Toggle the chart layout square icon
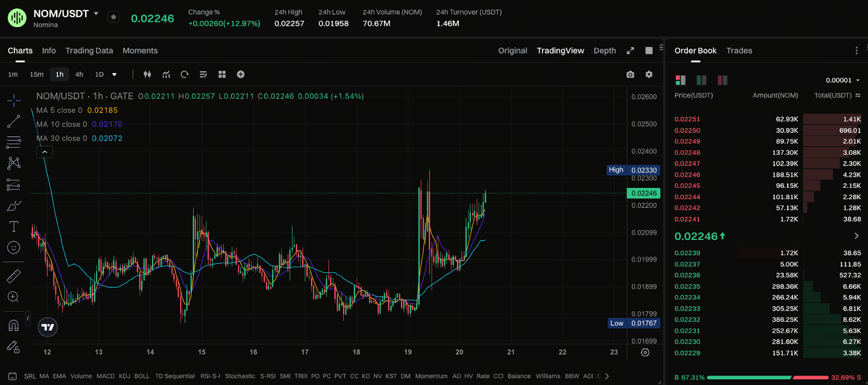This screenshot has width=868, height=385. pos(649,51)
